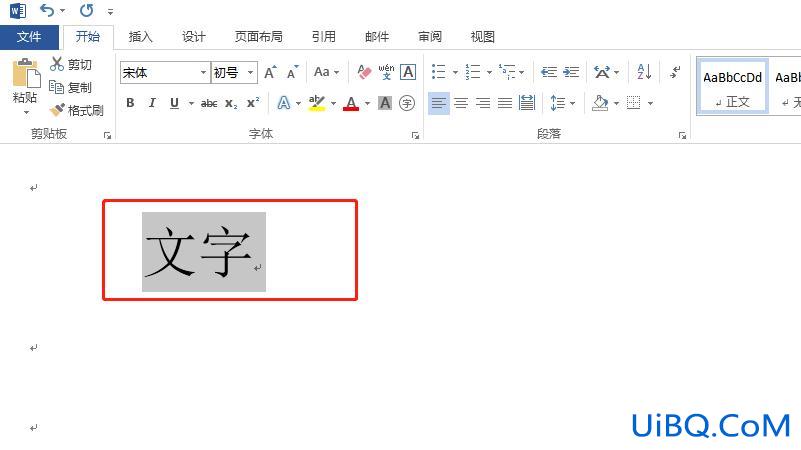
Task: Toggle Italic formatting
Action: click(152, 103)
